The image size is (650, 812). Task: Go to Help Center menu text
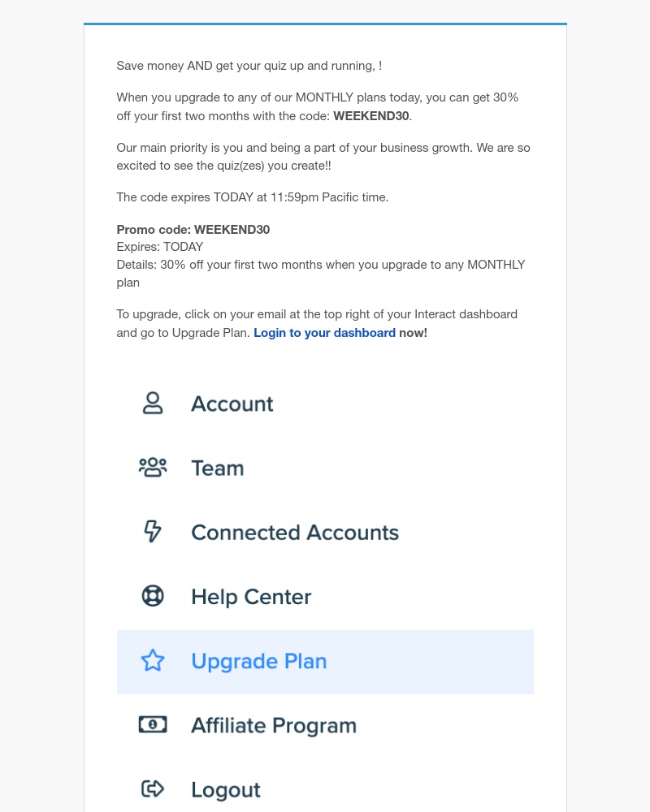pyautogui.click(x=251, y=597)
